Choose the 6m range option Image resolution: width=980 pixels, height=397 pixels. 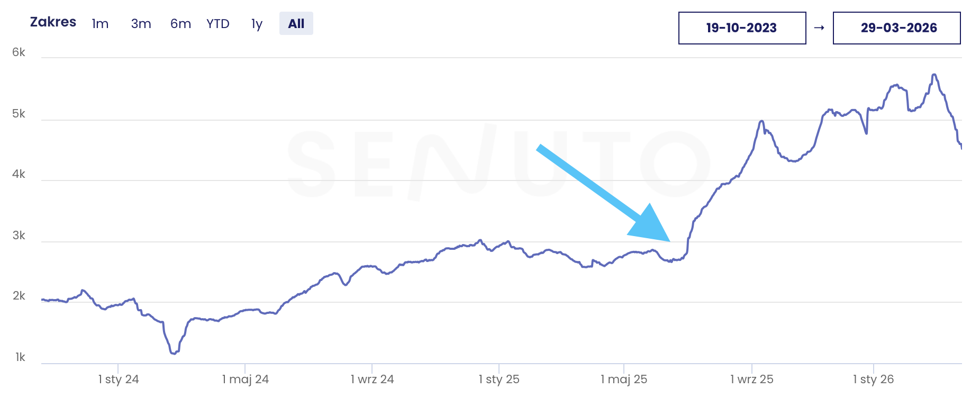point(180,24)
